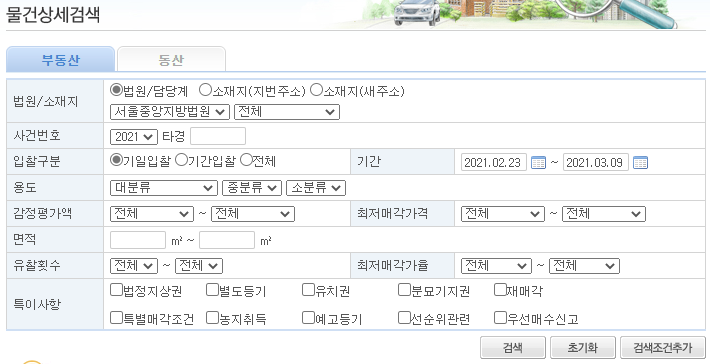Click the 검색 search button
The width and height of the screenshot is (710, 364).
[513, 348]
